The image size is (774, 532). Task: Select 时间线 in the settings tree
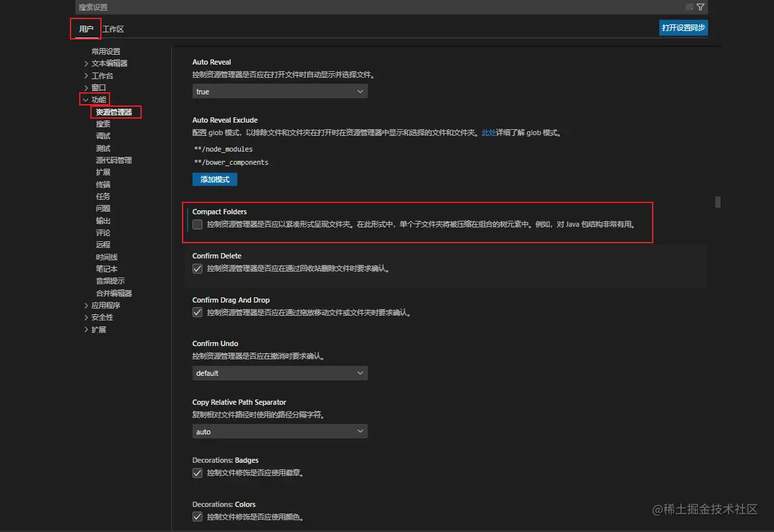tap(107, 256)
